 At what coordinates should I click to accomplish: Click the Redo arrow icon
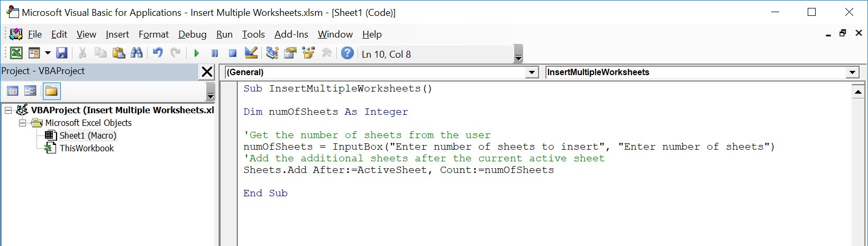(x=176, y=53)
